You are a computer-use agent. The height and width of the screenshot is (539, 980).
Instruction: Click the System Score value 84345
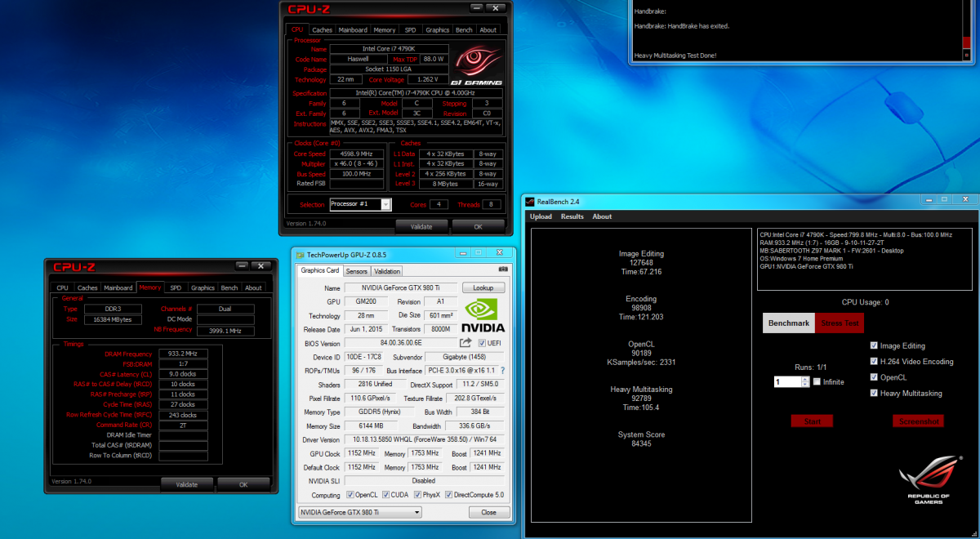641,443
